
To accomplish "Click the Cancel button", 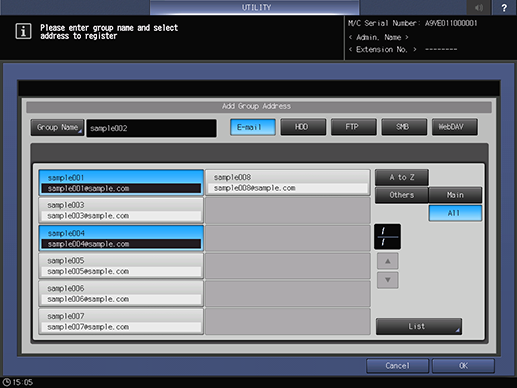I will coord(397,366).
